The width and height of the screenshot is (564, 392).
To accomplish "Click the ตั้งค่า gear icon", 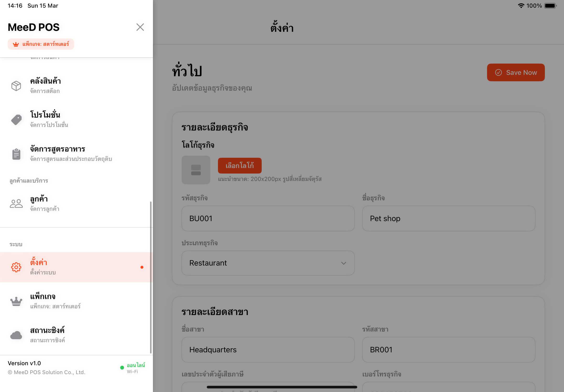I will pos(16,267).
